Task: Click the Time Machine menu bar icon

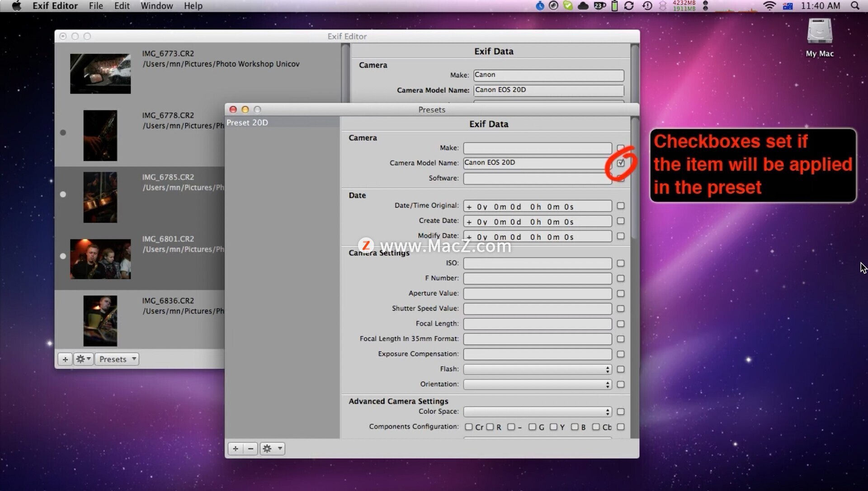Action: [647, 6]
